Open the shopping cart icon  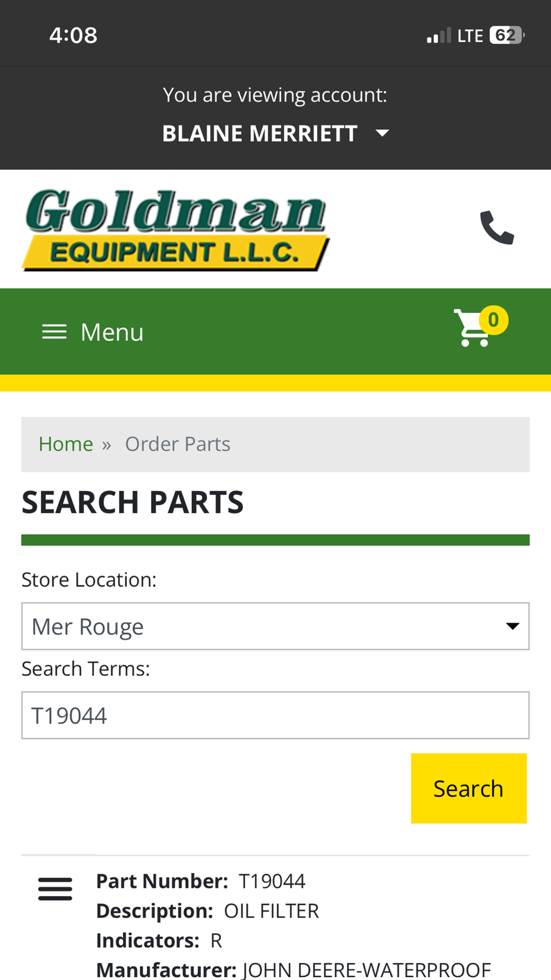click(472, 328)
